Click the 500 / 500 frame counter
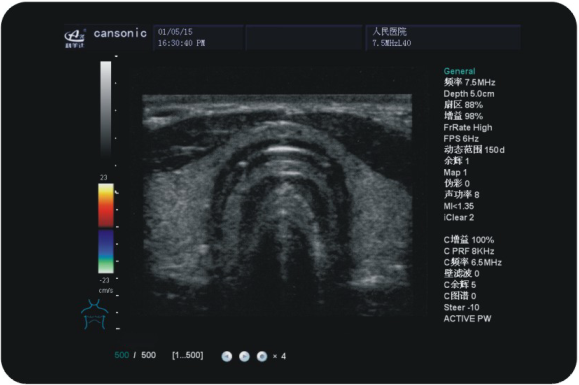The width and height of the screenshot is (579, 385). [135, 355]
